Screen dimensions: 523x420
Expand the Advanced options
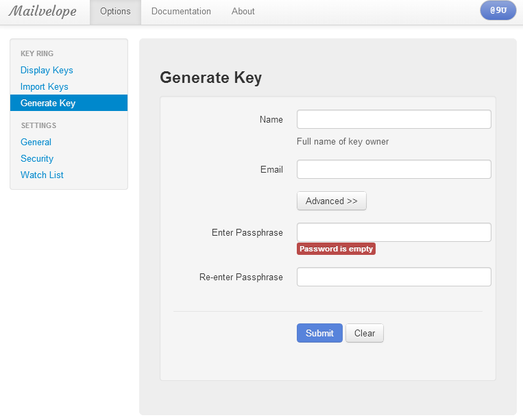(332, 201)
